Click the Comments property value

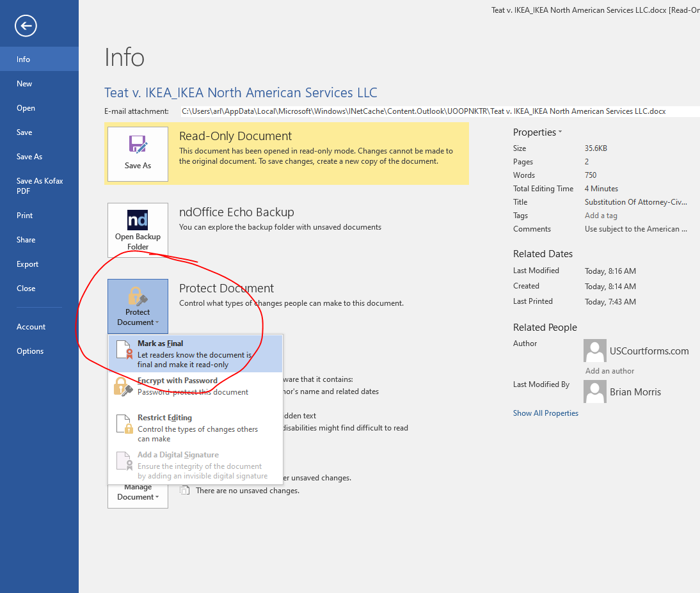pos(636,229)
